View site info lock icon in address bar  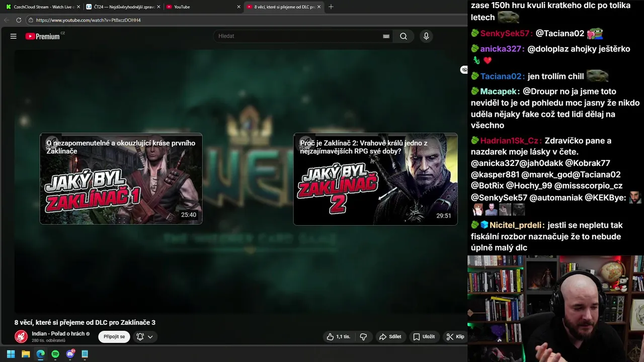[x=31, y=20]
